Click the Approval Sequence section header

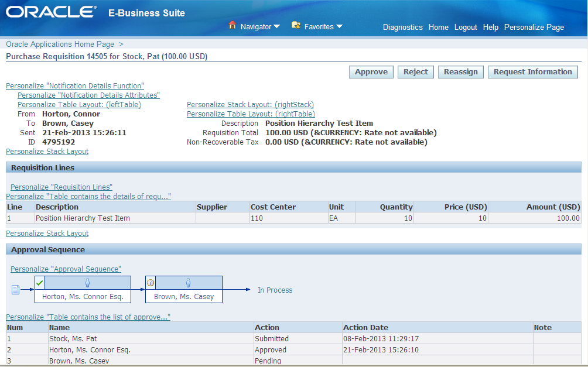(x=293, y=250)
